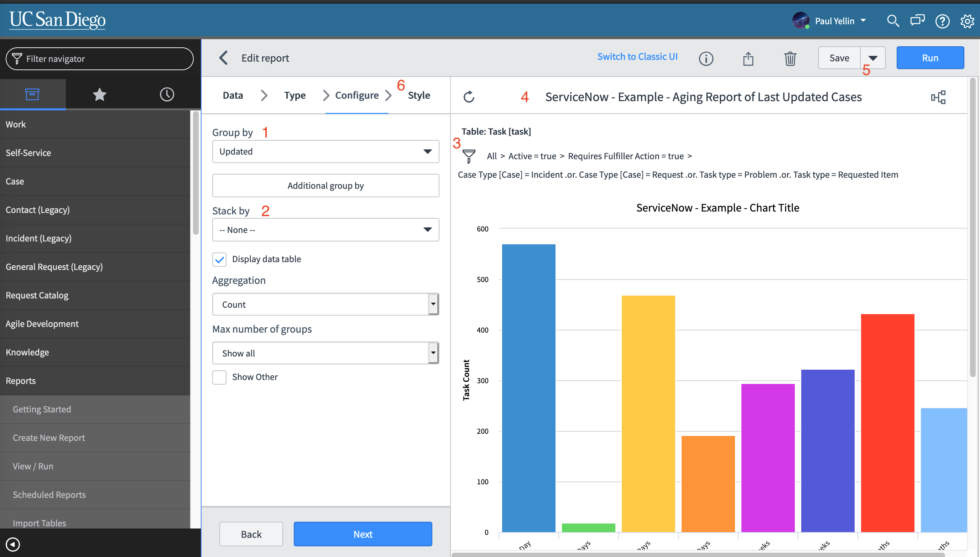Open Aggregation Count dropdown
The width and height of the screenshot is (980, 557).
pyautogui.click(x=325, y=304)
